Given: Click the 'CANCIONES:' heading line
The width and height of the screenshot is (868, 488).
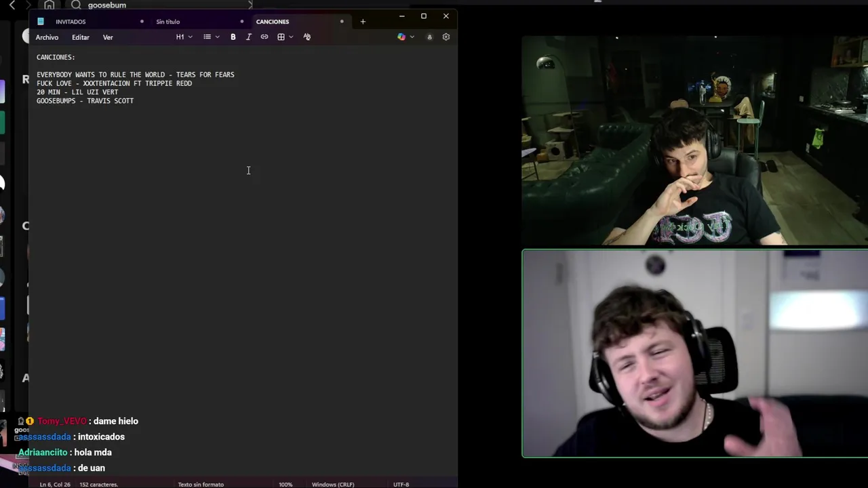Looking at the screenshot, I should [x=56, y=58].
